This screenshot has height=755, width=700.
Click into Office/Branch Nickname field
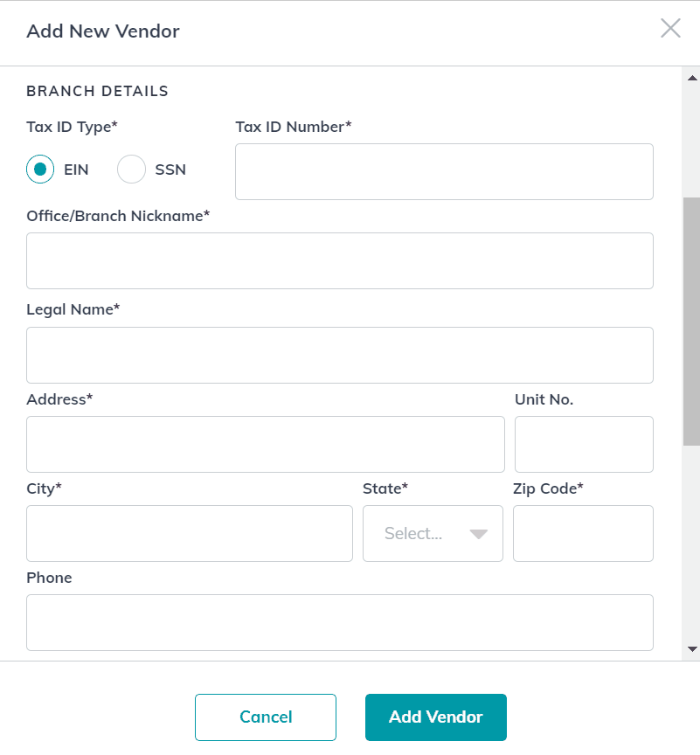pos(340,261)
